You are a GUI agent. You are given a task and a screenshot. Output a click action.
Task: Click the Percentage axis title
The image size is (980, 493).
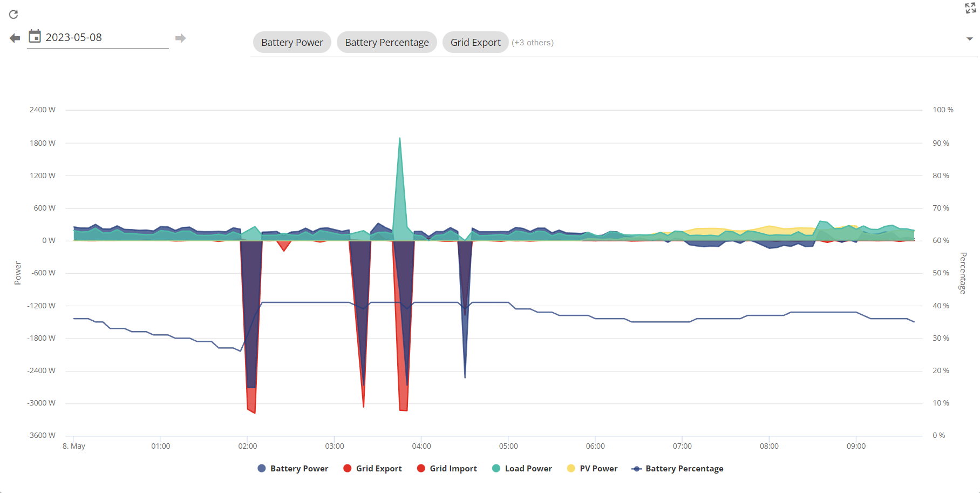tap(963, 273)
